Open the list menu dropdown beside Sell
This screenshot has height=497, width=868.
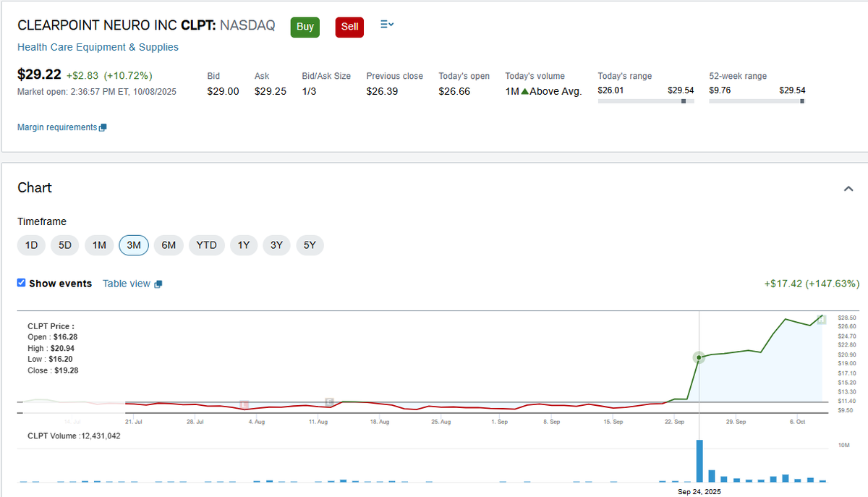coord(387,25)
